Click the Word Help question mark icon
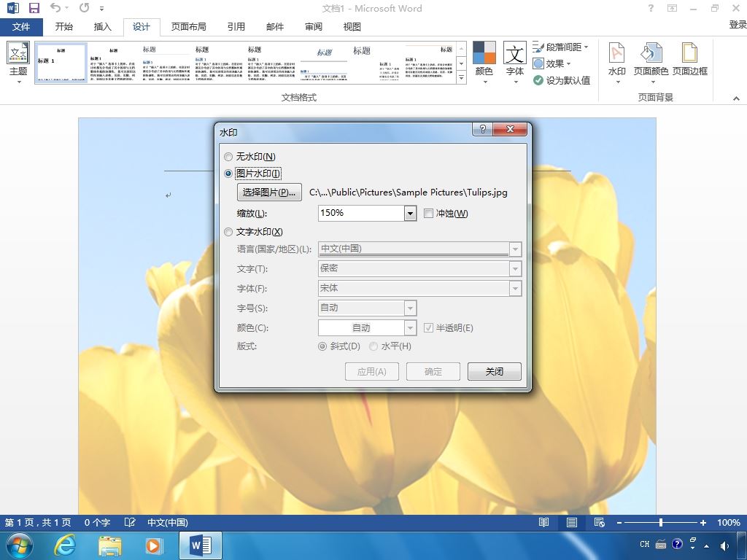747x560 pixels. 651,8
